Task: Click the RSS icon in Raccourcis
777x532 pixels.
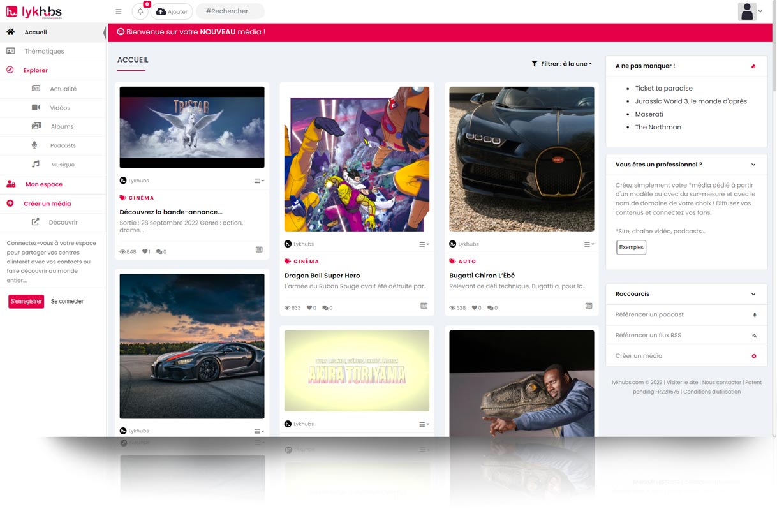Action: tap(754, 336)
